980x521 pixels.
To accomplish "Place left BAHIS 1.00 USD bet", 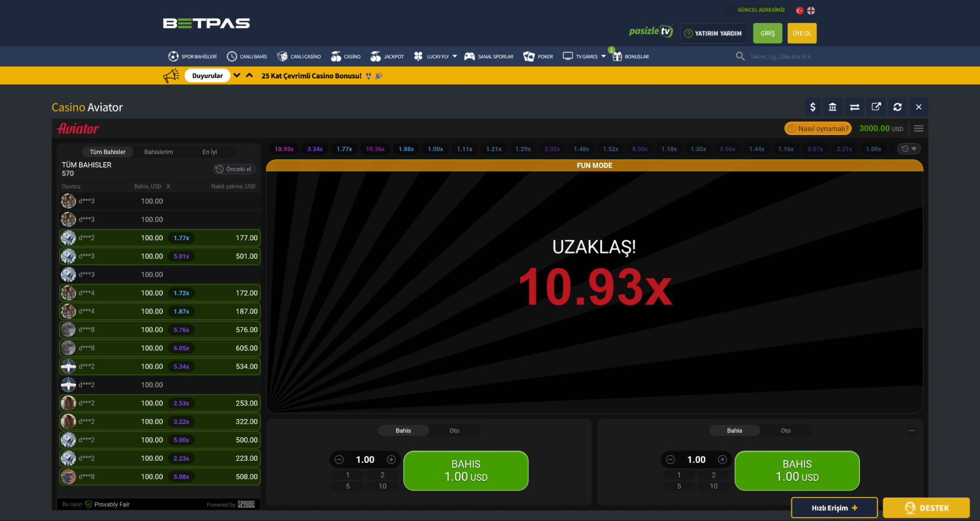I will (466, 471).
